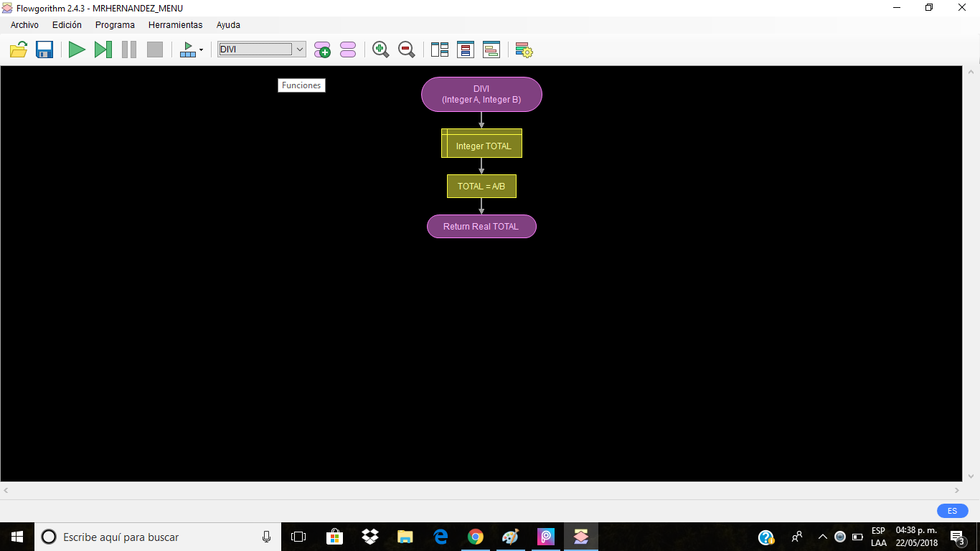Open the Herramientas menu

tap(175, 24)
